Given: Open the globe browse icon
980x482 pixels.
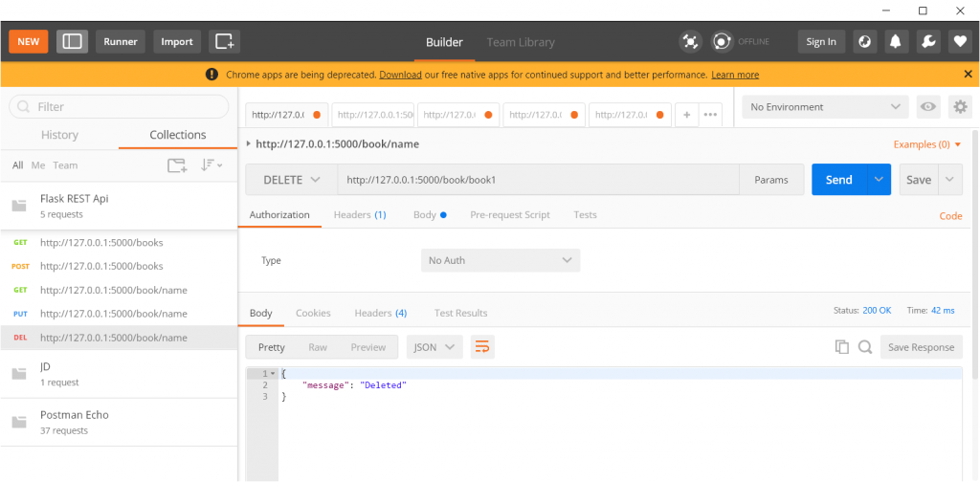Looking at the screenshot, I should (x=865, y=42).
